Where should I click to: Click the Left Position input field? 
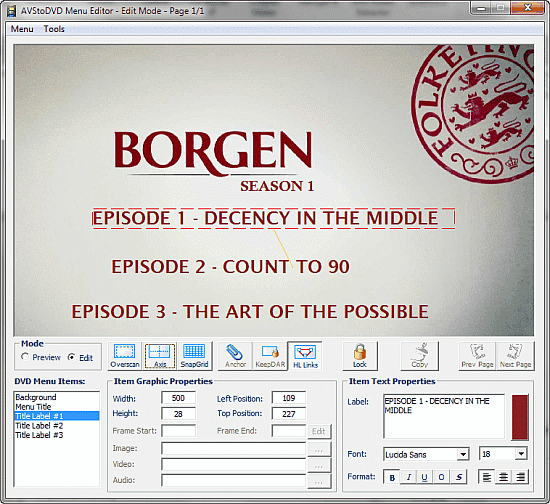289,398
